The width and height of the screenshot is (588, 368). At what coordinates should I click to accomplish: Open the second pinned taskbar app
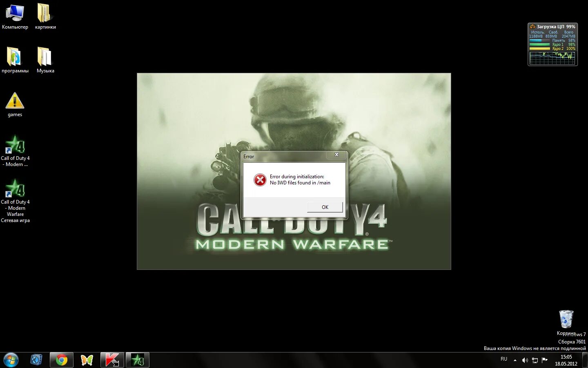(x=36, y=360)
